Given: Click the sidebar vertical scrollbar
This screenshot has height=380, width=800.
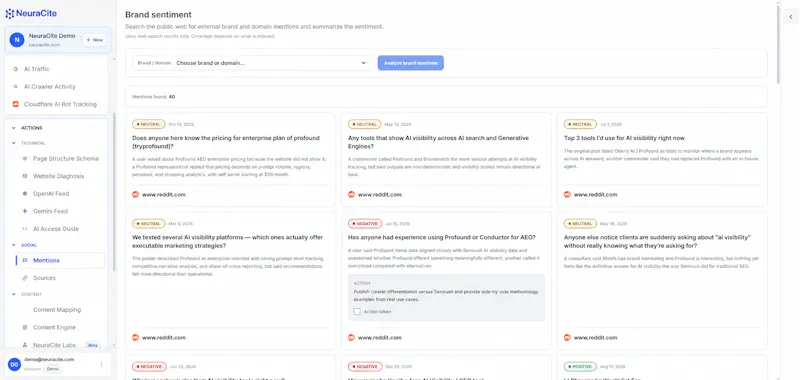Looking at the screenshot, I should tap(114, 191).
